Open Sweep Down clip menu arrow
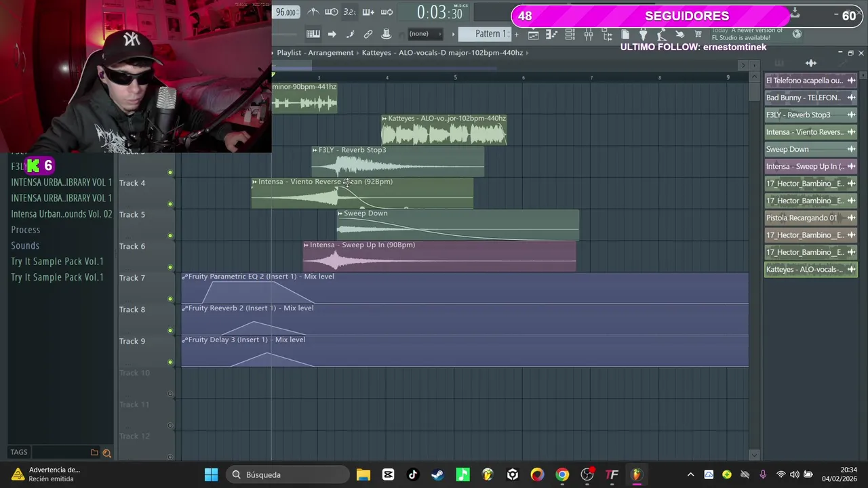The image size is (868, 488). pos(340,213)
